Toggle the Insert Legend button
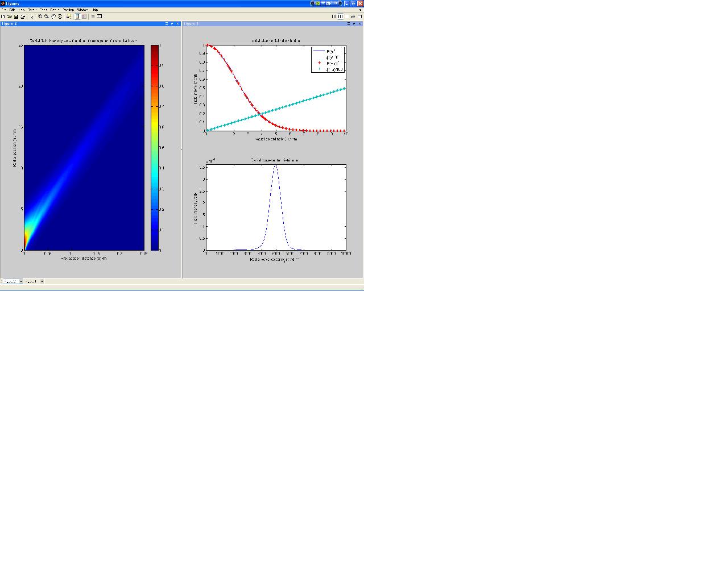 84,16
